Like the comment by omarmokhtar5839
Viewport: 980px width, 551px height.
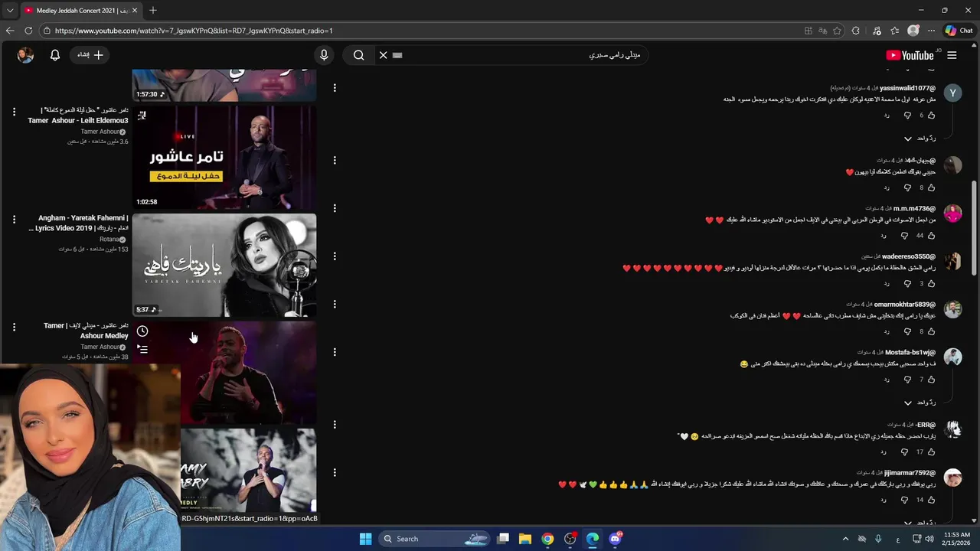[931, 331]
